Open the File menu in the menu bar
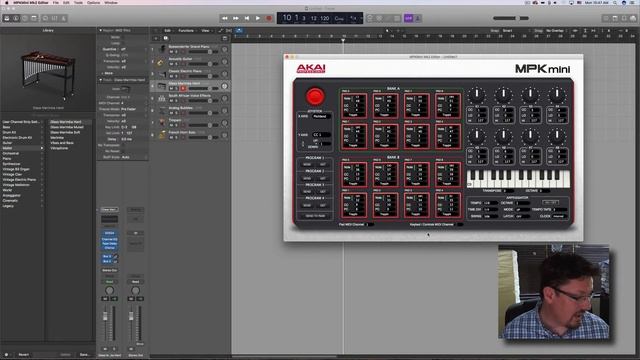Viewport: 640px width, 360px height. 56,2
